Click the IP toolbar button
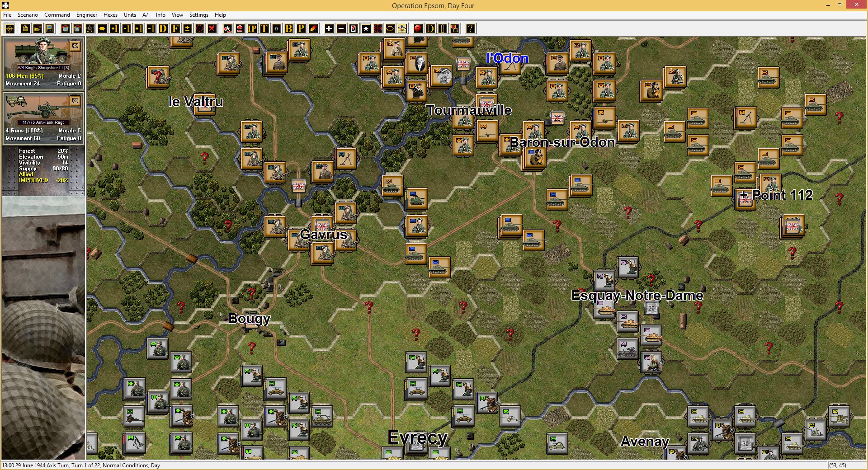The image size is (868, 470). (x=252, y=29)
